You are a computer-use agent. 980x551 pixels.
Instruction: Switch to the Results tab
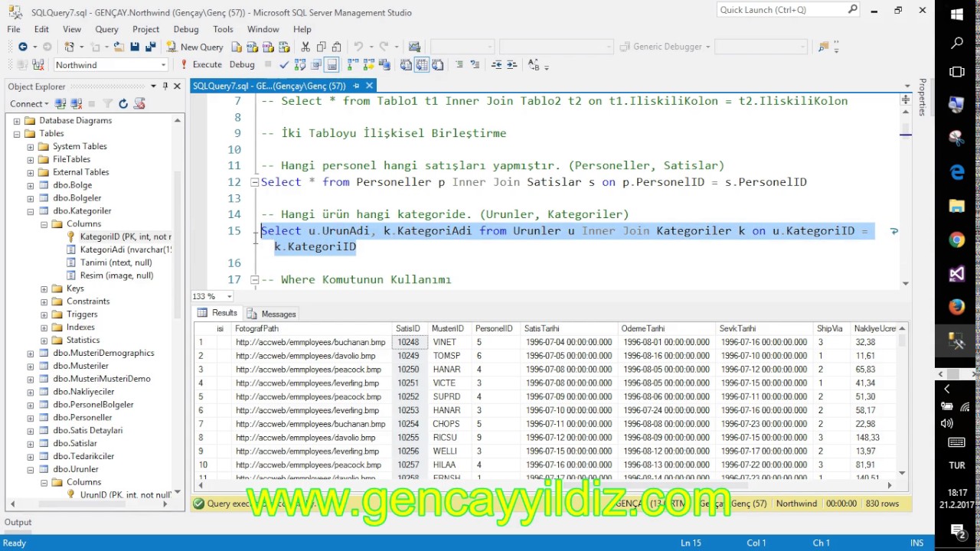point(217,313)
